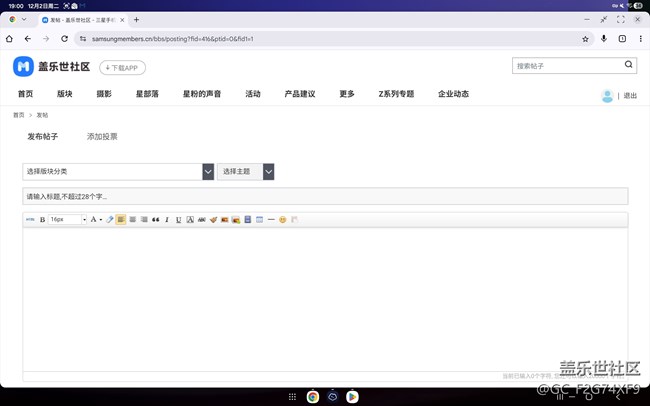Toggle underline formatting

click(x=178, y=219)
